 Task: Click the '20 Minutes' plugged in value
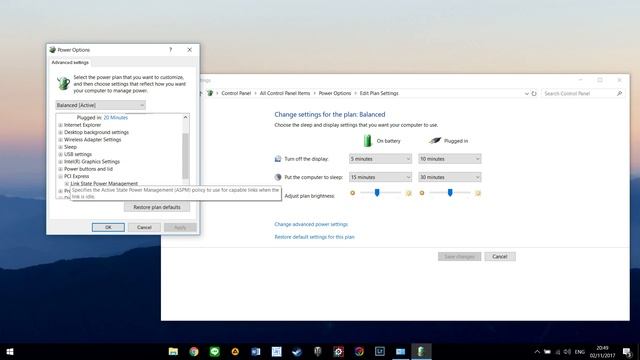116,118
